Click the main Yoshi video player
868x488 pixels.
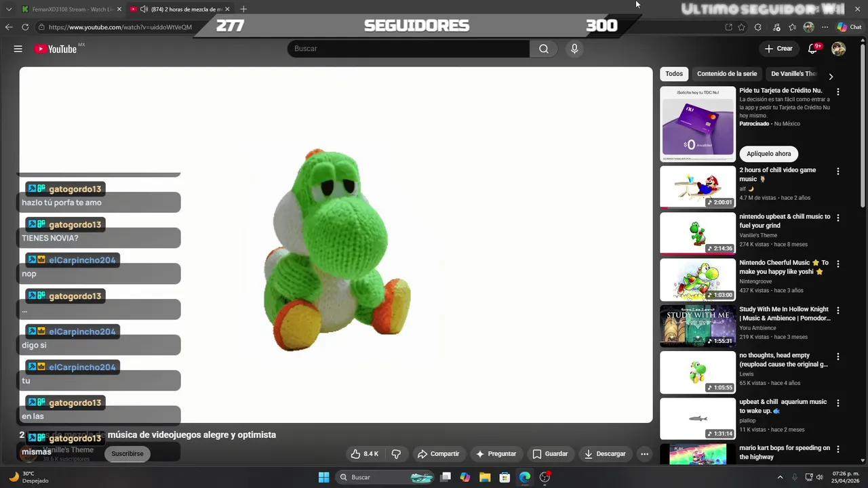pos(336,245)
